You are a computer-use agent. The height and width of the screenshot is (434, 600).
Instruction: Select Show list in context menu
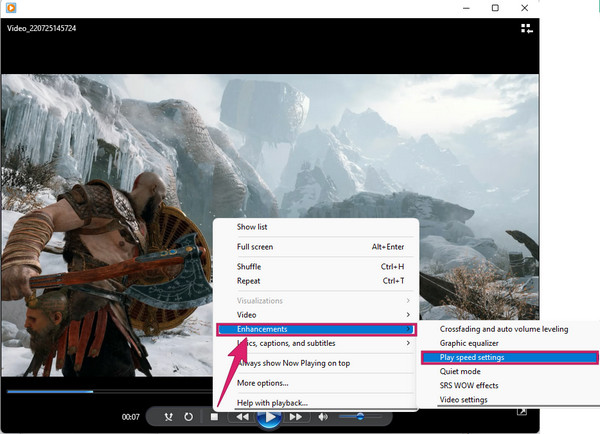(x=316, y=227)
